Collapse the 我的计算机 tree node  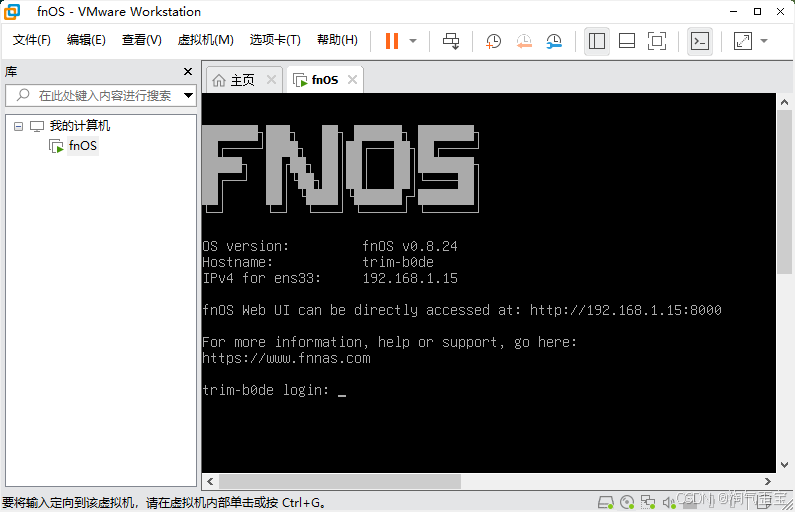[19, 126]
